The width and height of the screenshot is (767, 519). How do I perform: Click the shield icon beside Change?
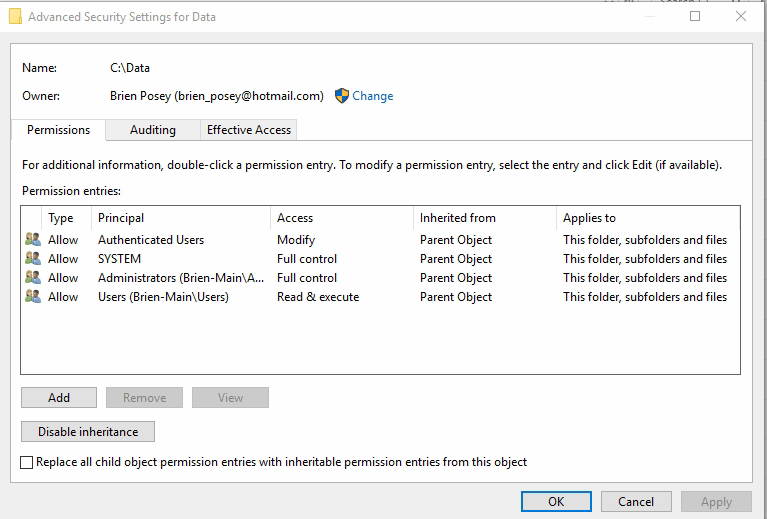coord(341,96)
